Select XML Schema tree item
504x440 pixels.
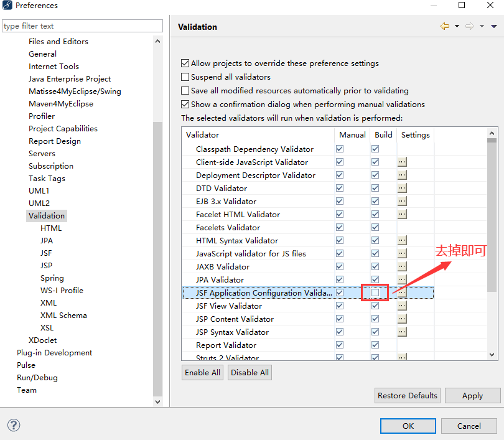point(63,316)
